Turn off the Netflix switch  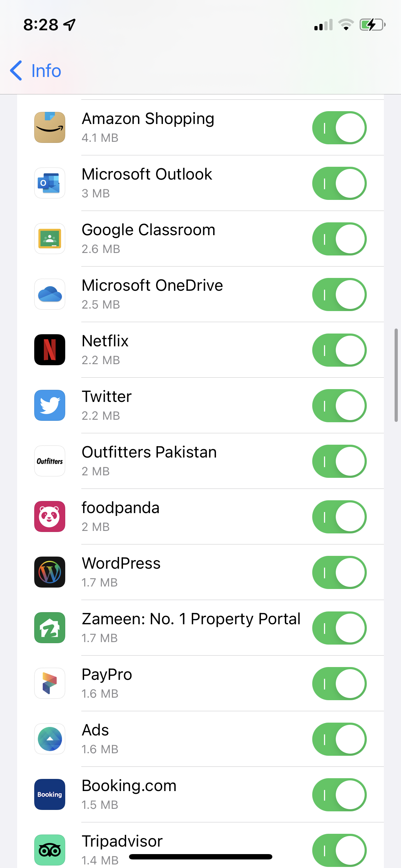(x=339, y=350)
